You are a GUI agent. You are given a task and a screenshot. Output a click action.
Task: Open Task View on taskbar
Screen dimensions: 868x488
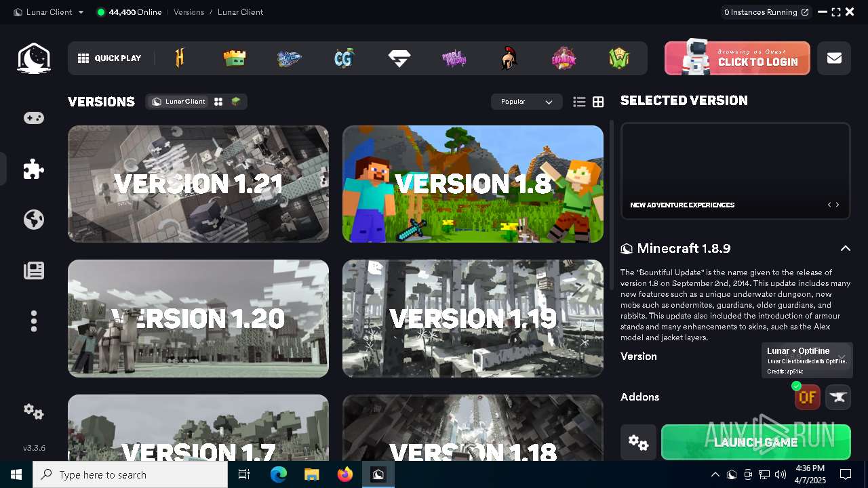pos(245,474)
